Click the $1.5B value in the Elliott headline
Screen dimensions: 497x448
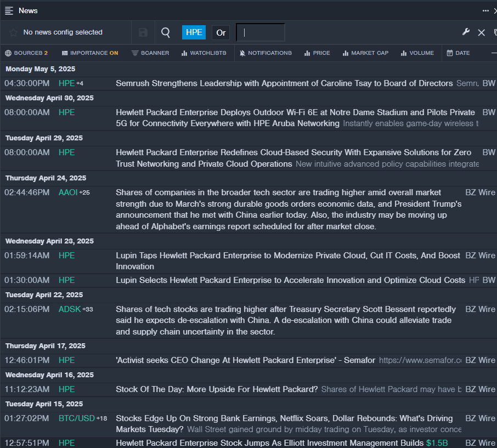pos(437,443)
